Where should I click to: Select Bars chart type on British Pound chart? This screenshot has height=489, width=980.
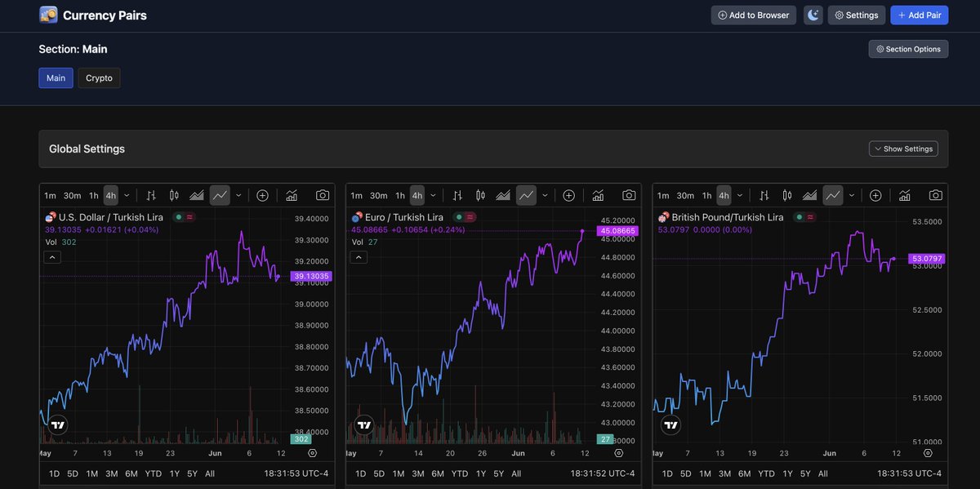[764, 195]
